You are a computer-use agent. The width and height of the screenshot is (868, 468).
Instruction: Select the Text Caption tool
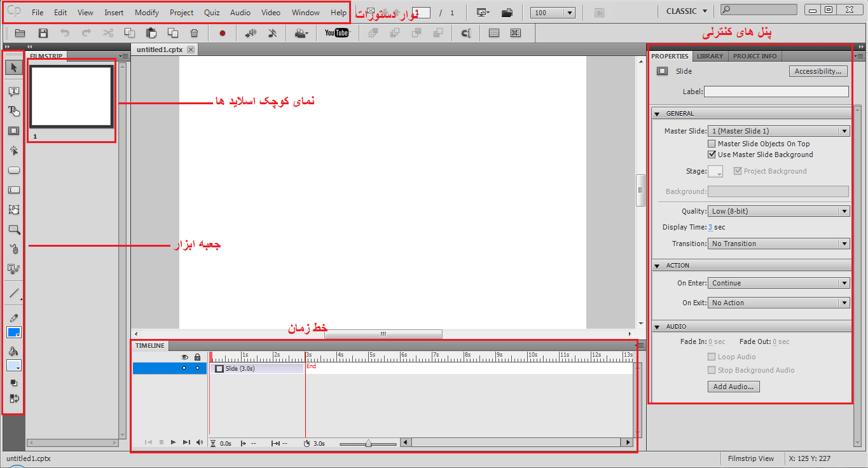(14, 92)
